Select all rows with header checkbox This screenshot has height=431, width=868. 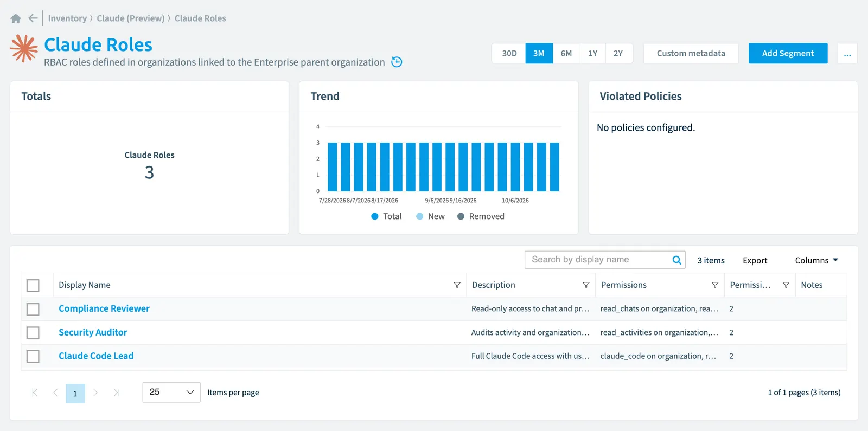(x=33, y=285)
